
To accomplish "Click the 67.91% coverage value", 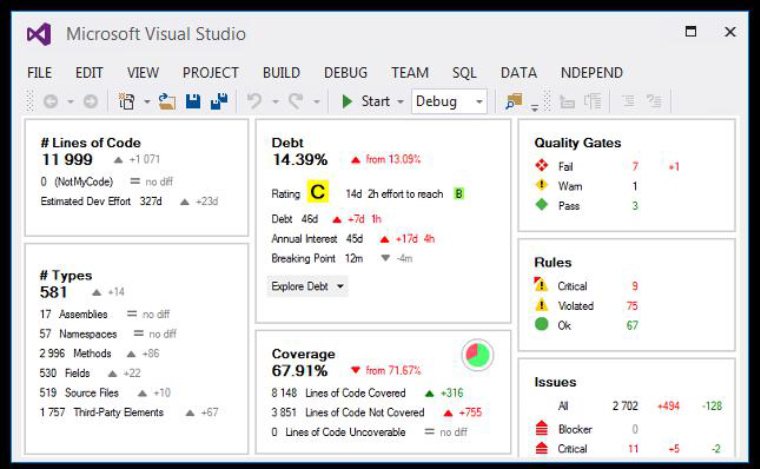I will pyautogui.click(x=300, y=371).
